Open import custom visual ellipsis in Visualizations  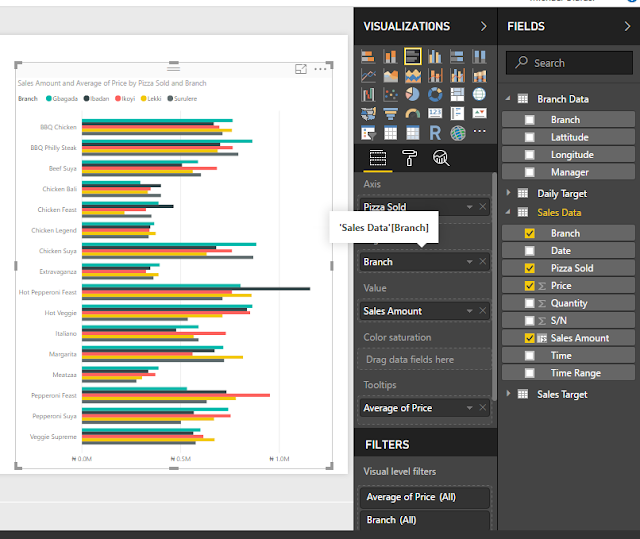coord(480,131)
